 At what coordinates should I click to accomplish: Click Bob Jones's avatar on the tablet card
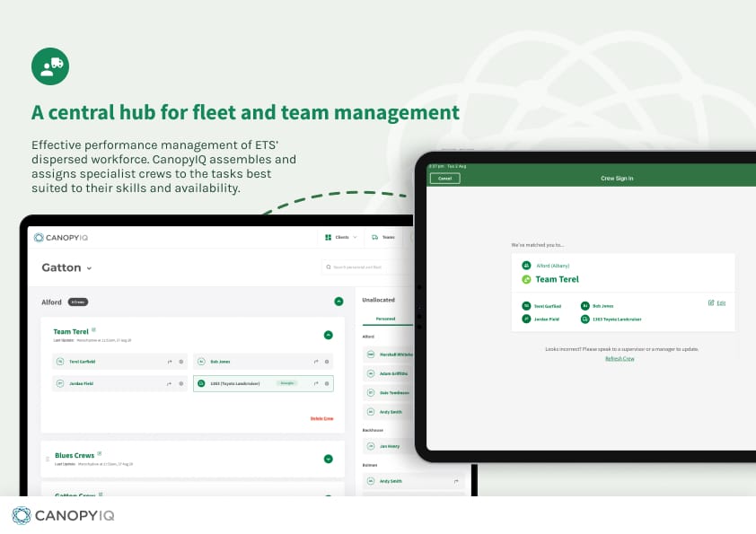585,306
